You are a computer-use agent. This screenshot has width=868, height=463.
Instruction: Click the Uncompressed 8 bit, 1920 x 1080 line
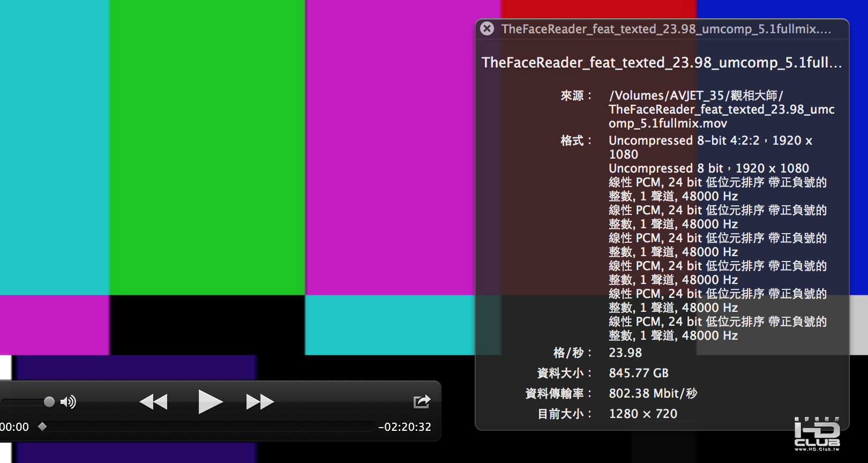click(x=709, y=168)
